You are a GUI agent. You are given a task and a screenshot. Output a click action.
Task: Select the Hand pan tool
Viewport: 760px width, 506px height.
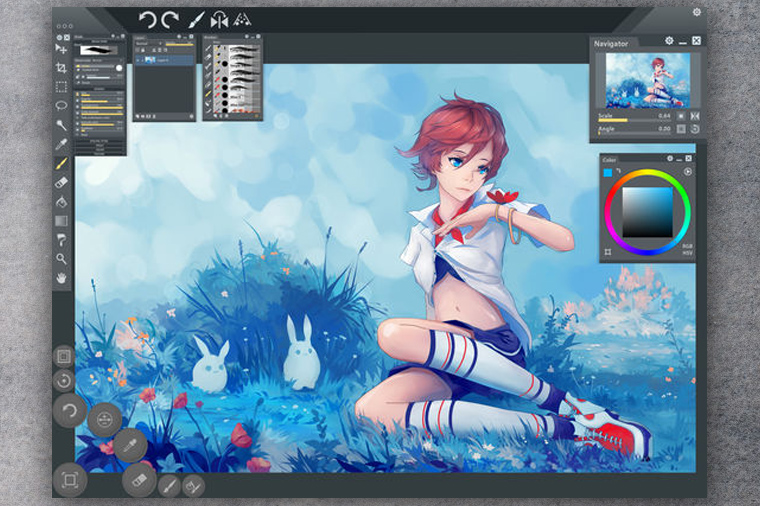pyautogui.click(x=61, y=278)
